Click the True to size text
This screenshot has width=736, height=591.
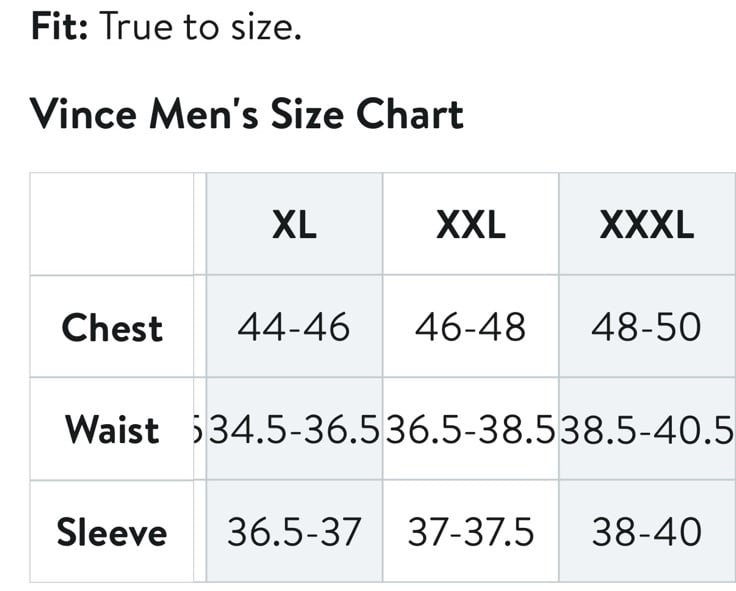point(200,27)
